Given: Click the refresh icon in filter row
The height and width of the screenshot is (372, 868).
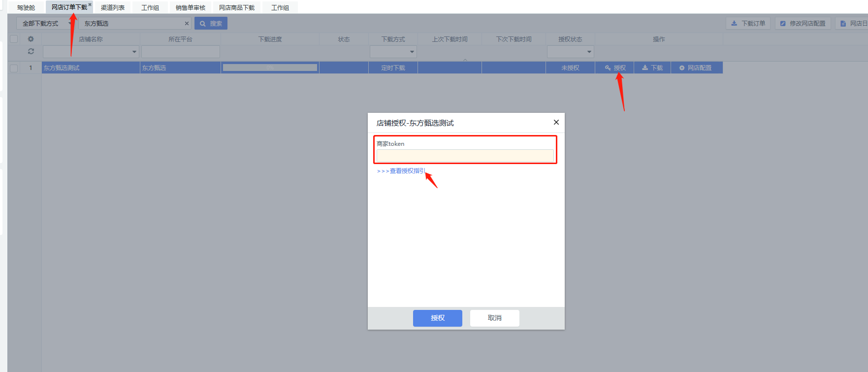Looking at the screenshot, I should tap(31, 51).
